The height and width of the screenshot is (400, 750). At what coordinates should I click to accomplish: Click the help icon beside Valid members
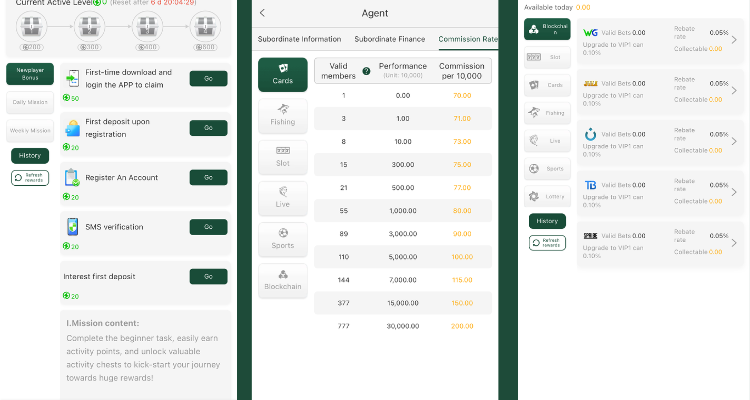coord(366,71)
